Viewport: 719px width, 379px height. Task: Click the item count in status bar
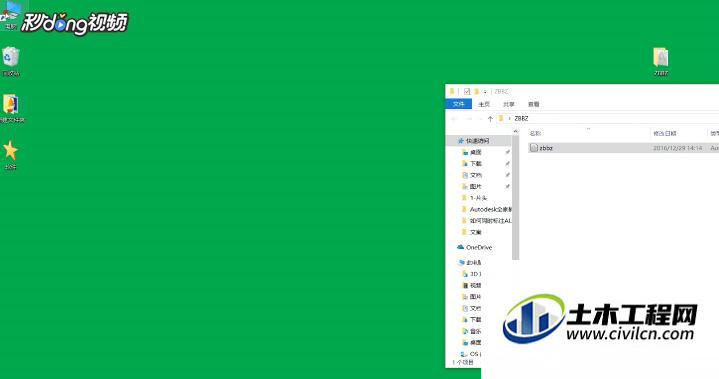[464, 363]
